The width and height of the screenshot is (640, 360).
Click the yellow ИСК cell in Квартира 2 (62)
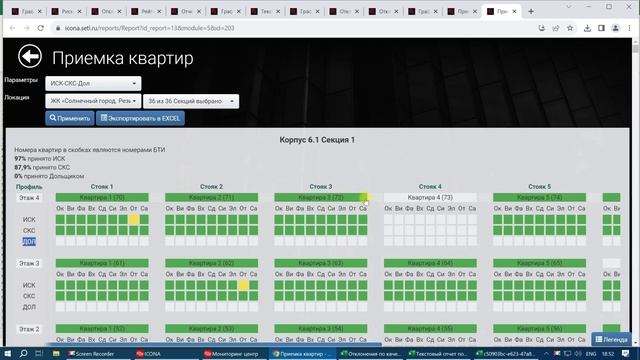click(243, 285)
